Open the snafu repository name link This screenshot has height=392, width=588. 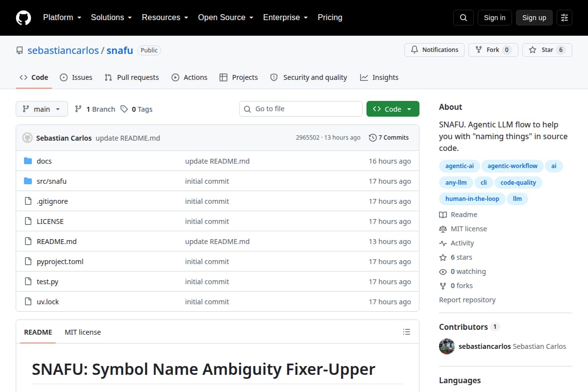pyautogui.click(x=120, y=50)
